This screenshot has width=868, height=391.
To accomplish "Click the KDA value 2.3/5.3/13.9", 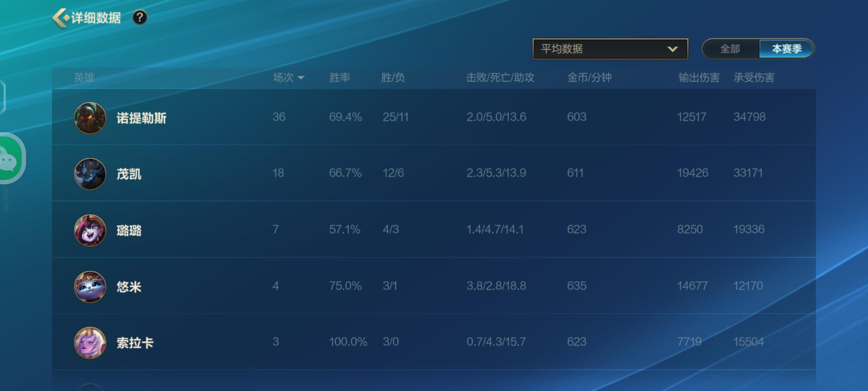I will [x=496, y=173].
